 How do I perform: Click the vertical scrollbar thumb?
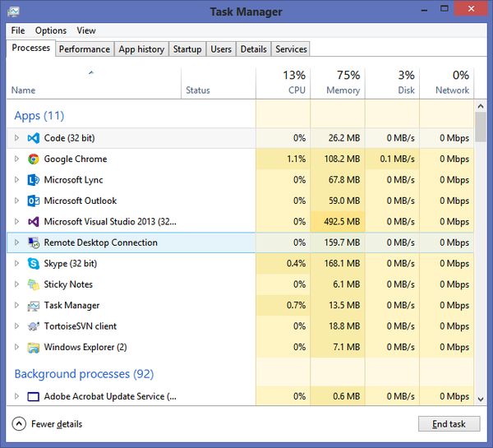(x=481, y=127)
